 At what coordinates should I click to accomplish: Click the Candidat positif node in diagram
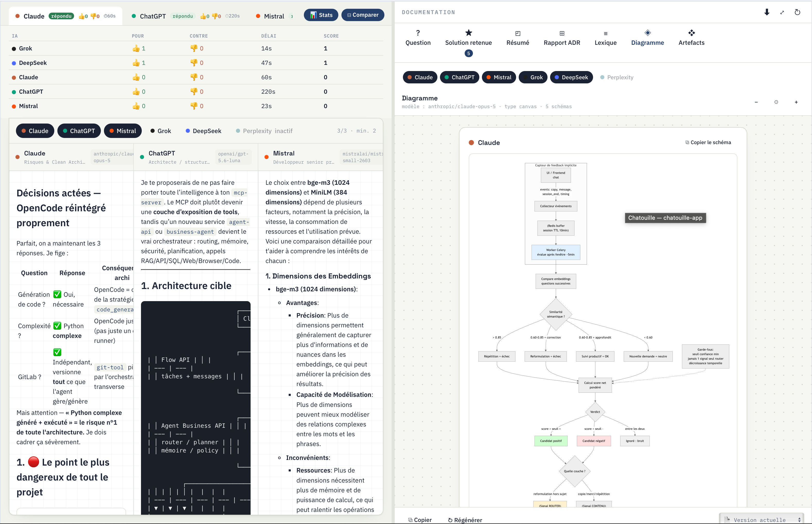tap(551, 441)
